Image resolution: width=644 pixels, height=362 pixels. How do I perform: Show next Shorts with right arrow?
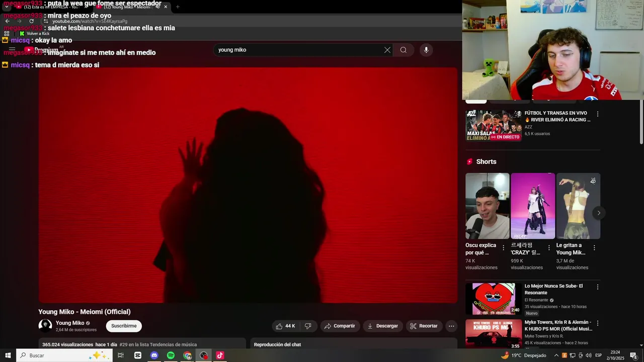(x=599, y=213)
